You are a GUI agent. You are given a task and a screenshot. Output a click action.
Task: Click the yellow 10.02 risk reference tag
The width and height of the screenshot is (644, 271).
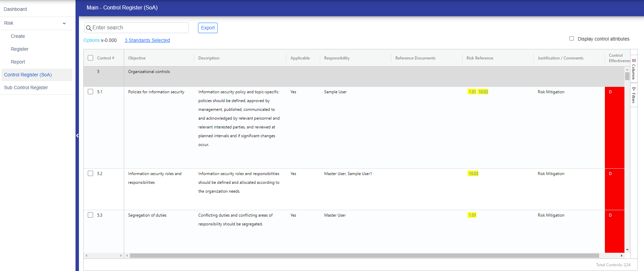point(483,92)
